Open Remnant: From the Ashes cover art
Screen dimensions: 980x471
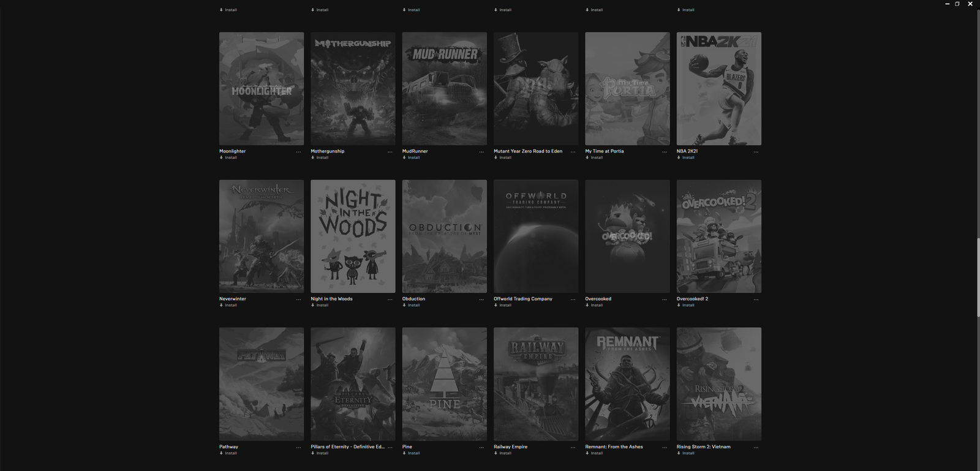tap(627, 384)
